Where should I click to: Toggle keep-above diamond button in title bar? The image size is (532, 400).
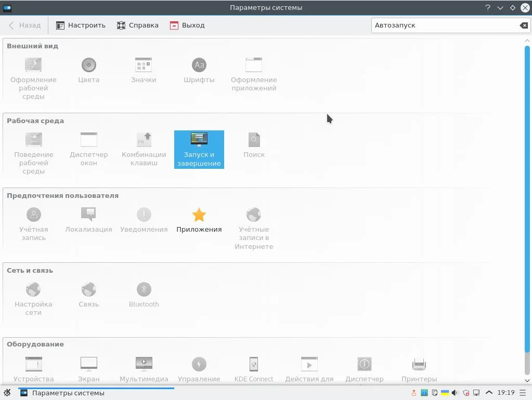tap(513, 7)
